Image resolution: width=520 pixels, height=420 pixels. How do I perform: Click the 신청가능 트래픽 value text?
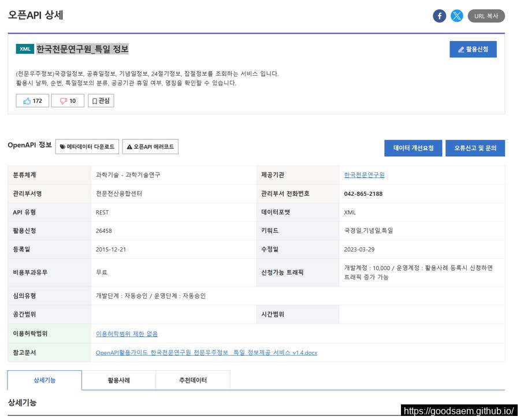(x=418, y=272)
